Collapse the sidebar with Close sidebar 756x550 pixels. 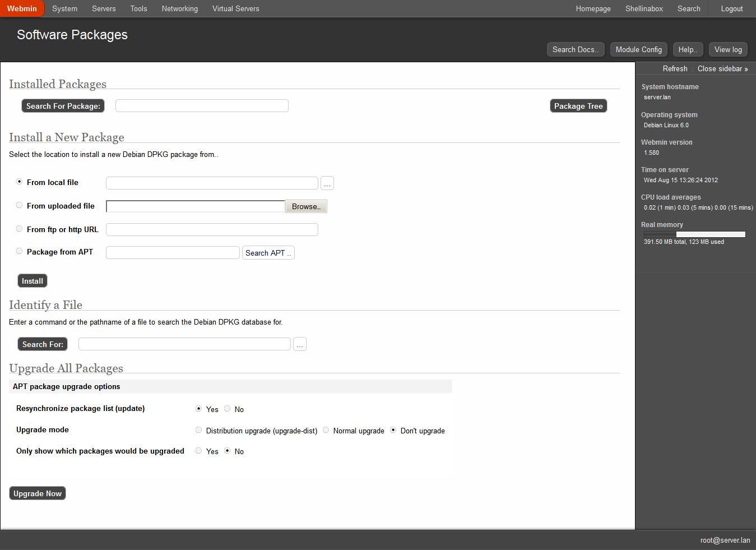pos(722,68)
